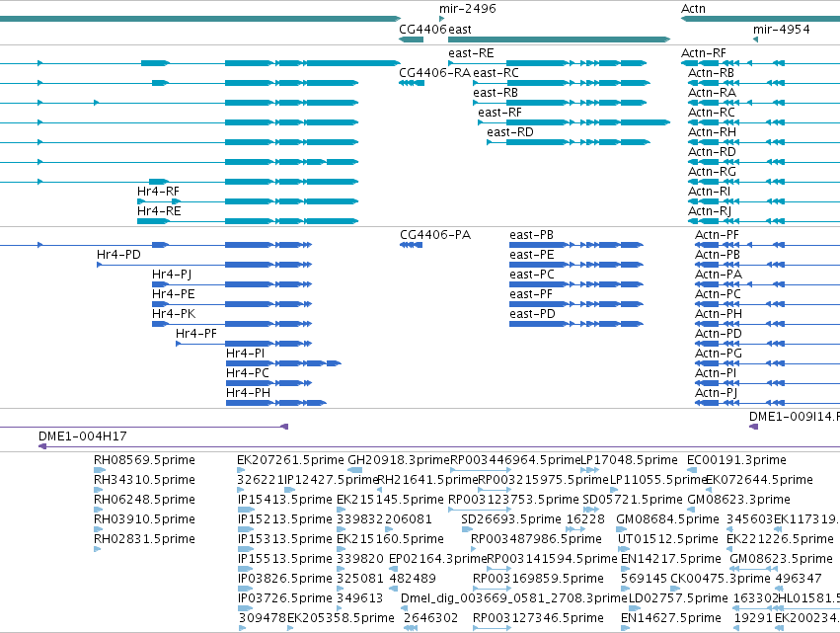
Task: Select the Hr4-PF CDS label
Action: [196, 334]
